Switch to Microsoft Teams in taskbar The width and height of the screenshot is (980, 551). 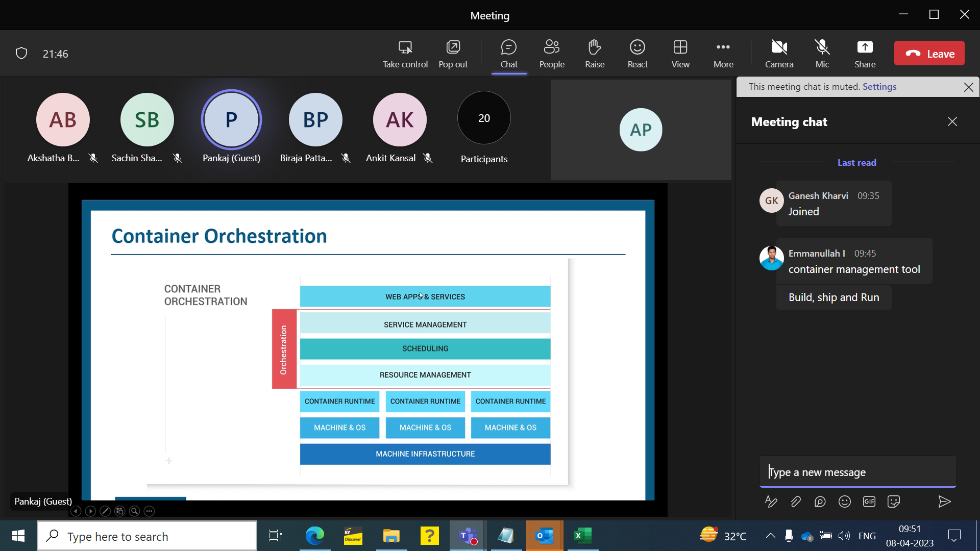468,536
